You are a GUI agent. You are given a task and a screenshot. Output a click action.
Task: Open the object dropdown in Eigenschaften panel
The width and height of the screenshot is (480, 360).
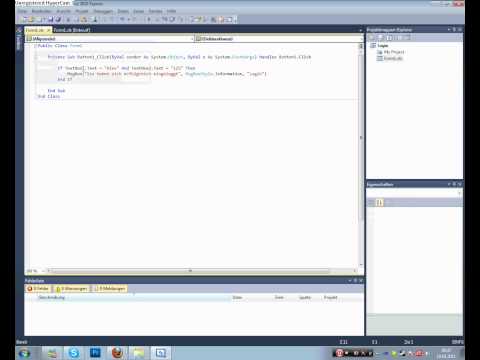coord(414,193)
